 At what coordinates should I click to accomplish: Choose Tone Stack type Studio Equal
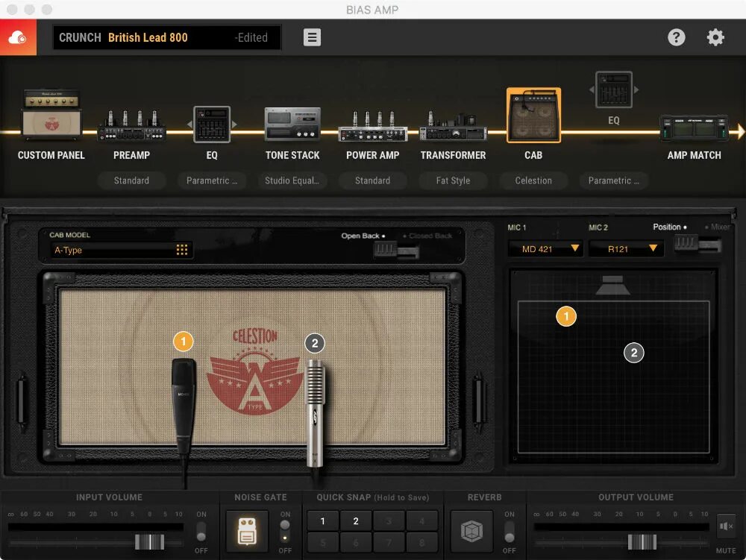[292, 180]
